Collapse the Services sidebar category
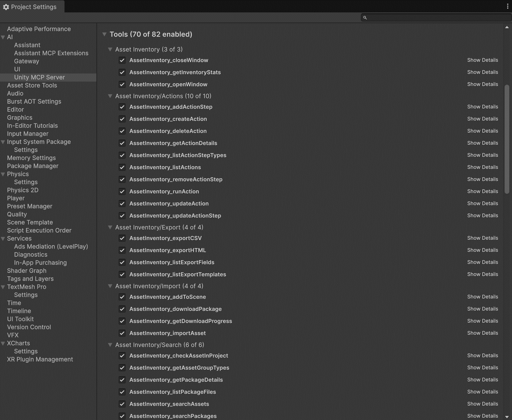 pos(3,239)
